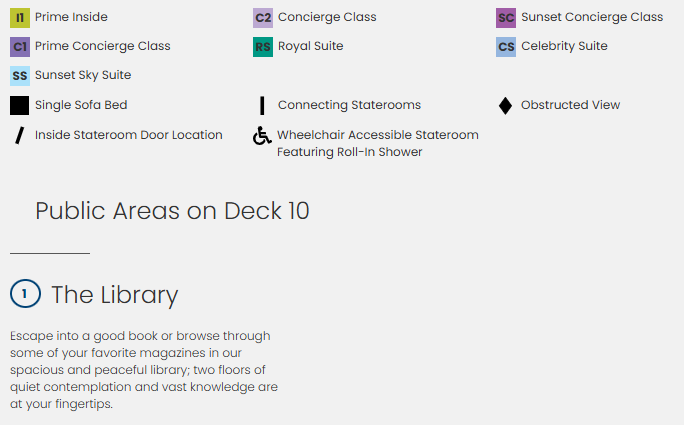The height and width of the screenshot is (425, 684).
Task: Click the Prime Inside legend label
Action: coord(71,17)
